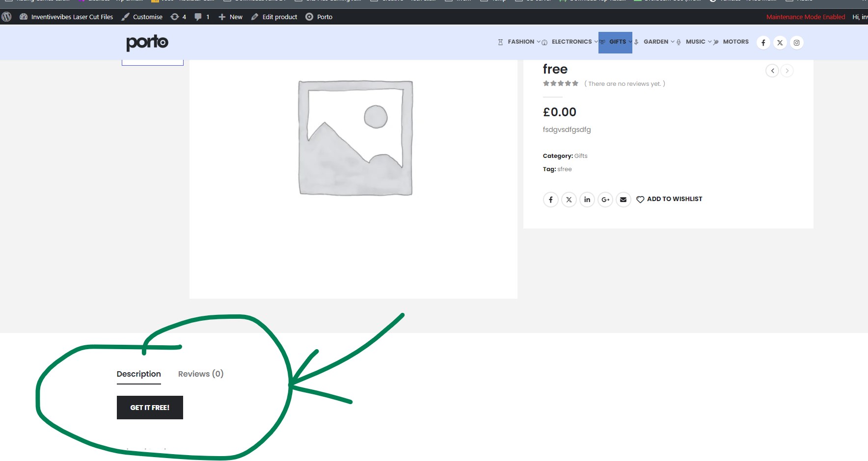Screen dimensions: 868x461
Task: Click the New content menu
Action: tap(231, 17)
